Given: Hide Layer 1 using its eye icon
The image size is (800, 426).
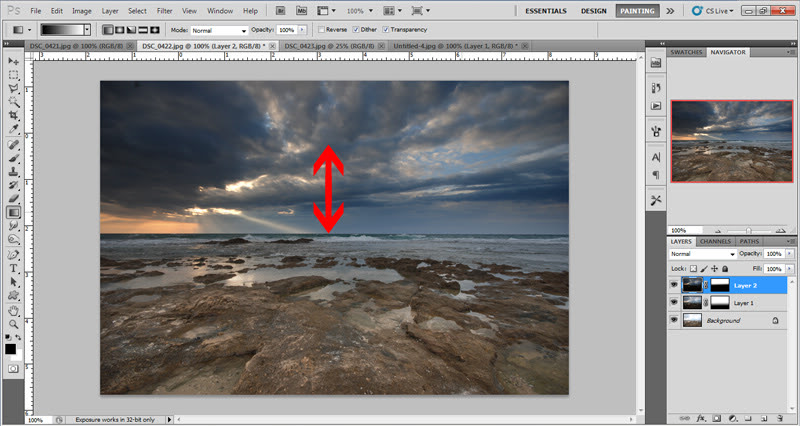Looking at the screenshot, I should point(674,303).
